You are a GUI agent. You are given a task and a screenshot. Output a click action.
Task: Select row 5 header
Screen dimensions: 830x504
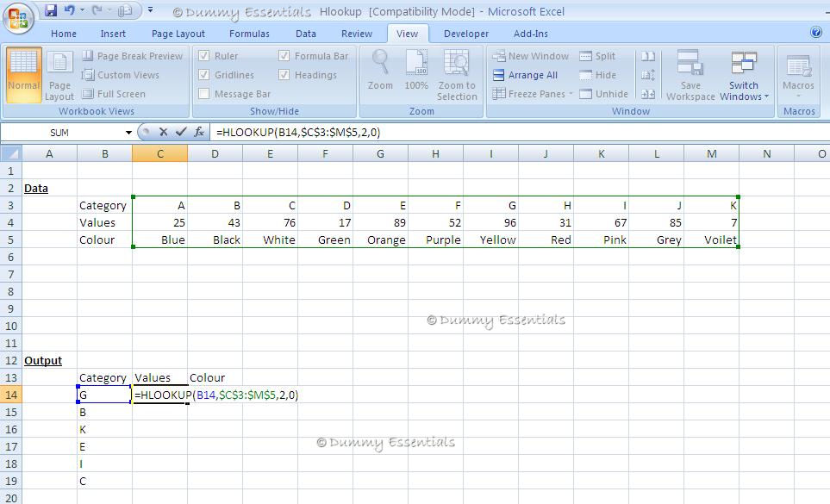click(11, 240)
